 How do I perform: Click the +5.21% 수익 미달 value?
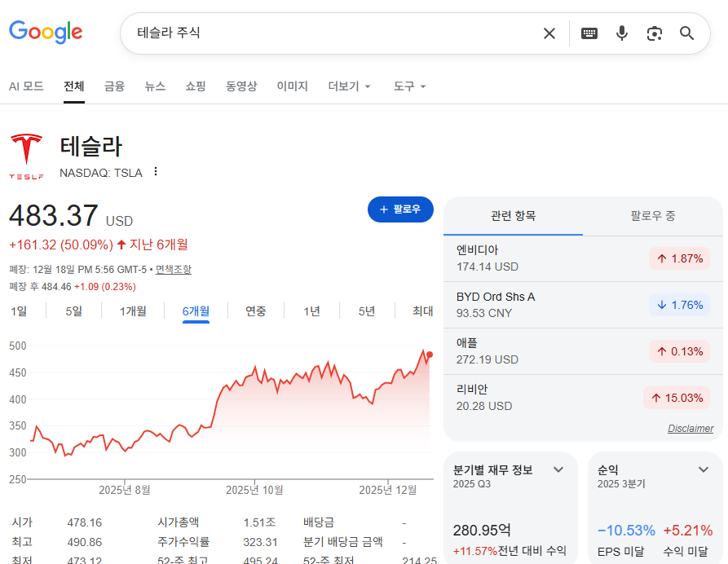click(x=688, y=530)
